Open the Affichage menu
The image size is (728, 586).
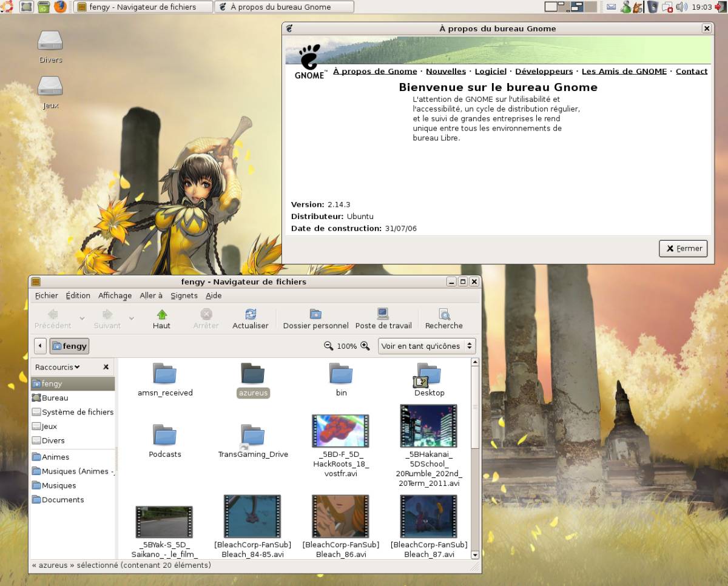(115, 295)
